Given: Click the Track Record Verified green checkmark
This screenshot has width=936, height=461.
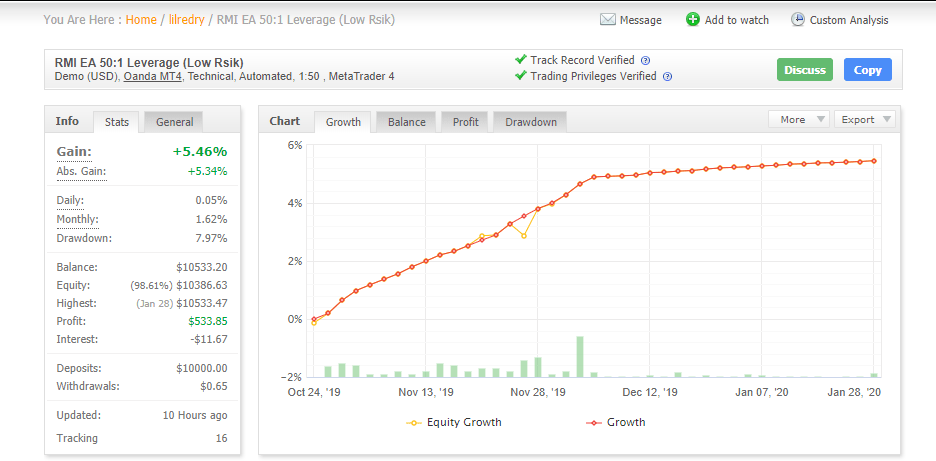Looking at the screenshot, I should (x=520, y=60).
